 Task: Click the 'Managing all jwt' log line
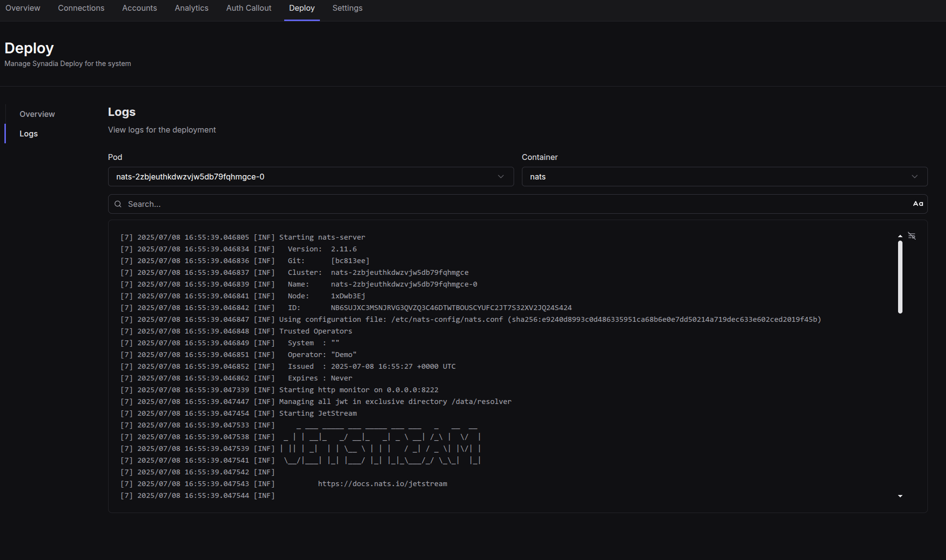click(x=316, y=402)
